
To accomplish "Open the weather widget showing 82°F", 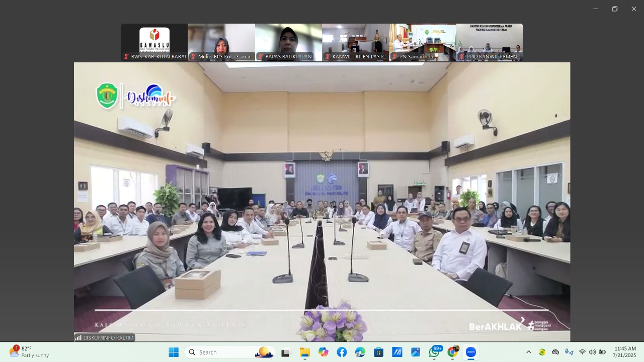I will click(x=29, y=352).
